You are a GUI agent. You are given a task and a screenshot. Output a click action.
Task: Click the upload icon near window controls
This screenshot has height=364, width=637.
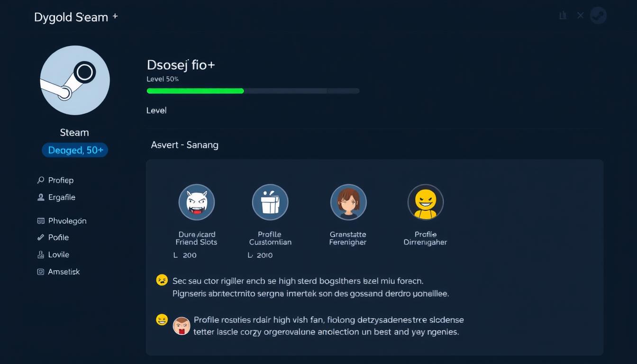563,15
